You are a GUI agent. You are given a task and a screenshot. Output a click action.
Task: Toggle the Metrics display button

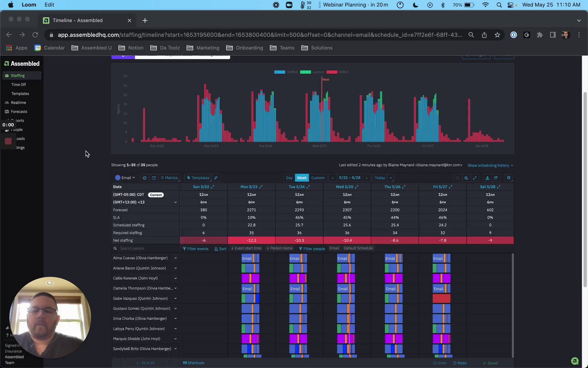click(x=169, y=178)
